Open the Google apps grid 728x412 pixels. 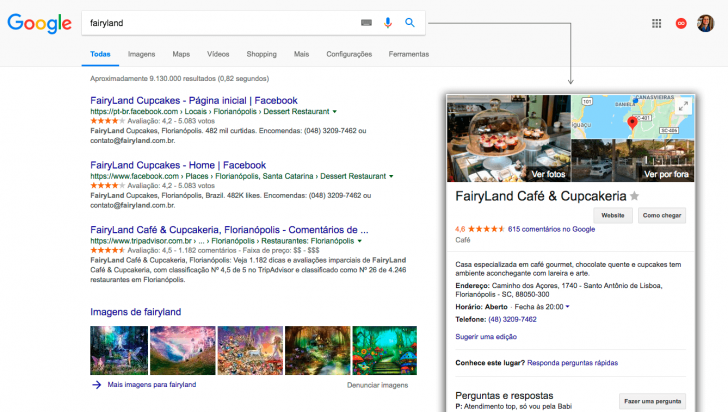pos(656,23)
